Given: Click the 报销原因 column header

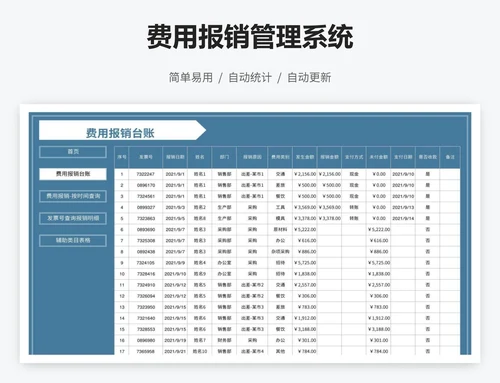Looking at the screenshot, I should pyautogui.click(x=252, y=157).
